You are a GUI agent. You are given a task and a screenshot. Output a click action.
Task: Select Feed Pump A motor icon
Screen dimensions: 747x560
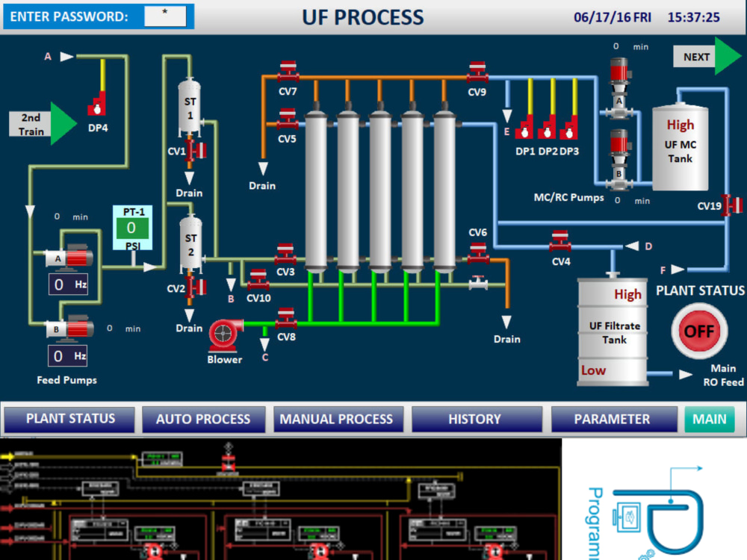point(69,257)
